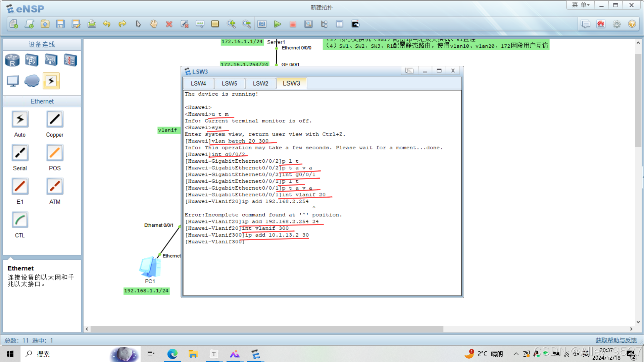Open the grid display toolbar icon

pyautogui.click(x=340, y=24)
